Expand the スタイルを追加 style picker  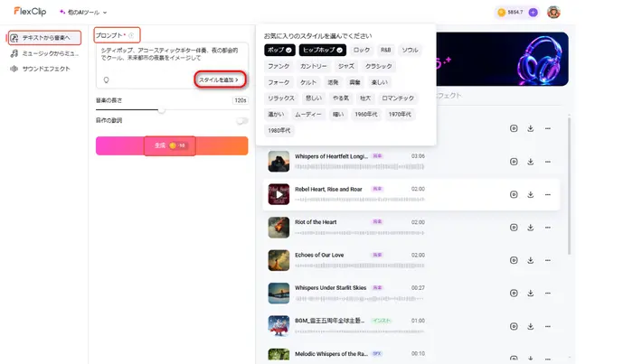click(220, 79)
